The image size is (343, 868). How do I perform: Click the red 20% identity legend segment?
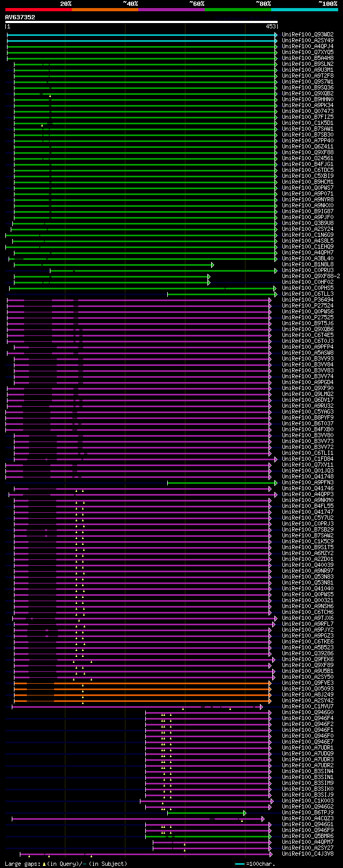point(39,10)
